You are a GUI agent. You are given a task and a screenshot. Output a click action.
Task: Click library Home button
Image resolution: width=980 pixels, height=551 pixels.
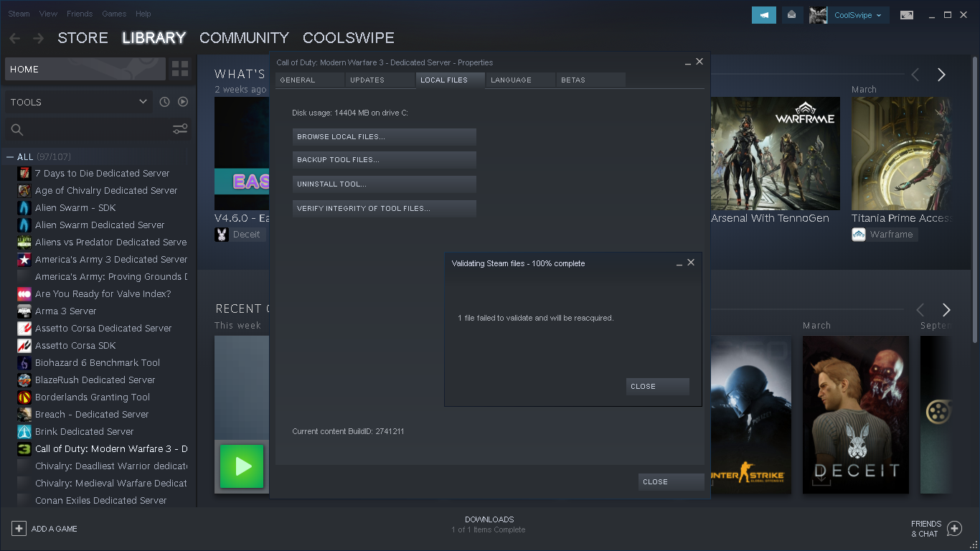[85, 70]
